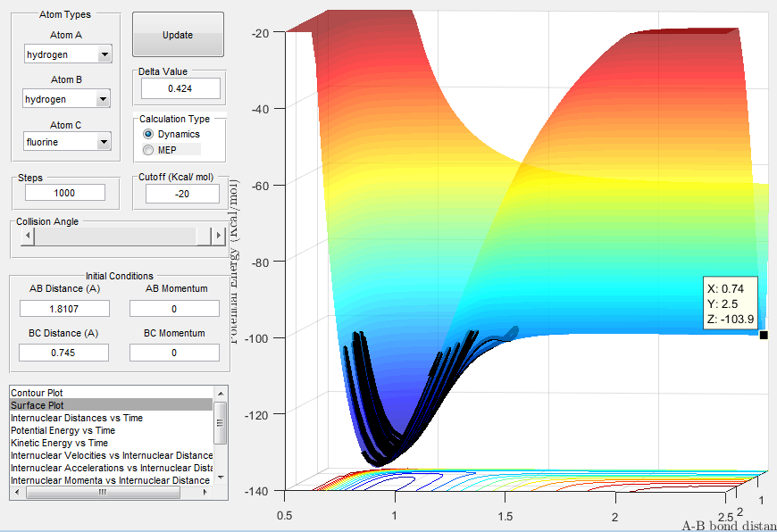Click the plot list horizontal scroll-right arrow

point(205,493)
